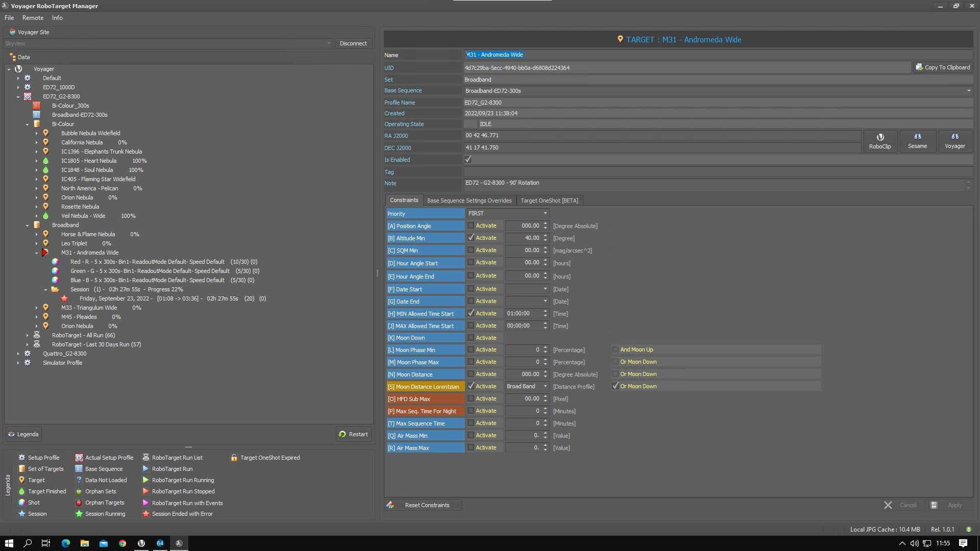Click the RoboTarget All Run list icon
980x551 pixels.
(x=36, y=335)
